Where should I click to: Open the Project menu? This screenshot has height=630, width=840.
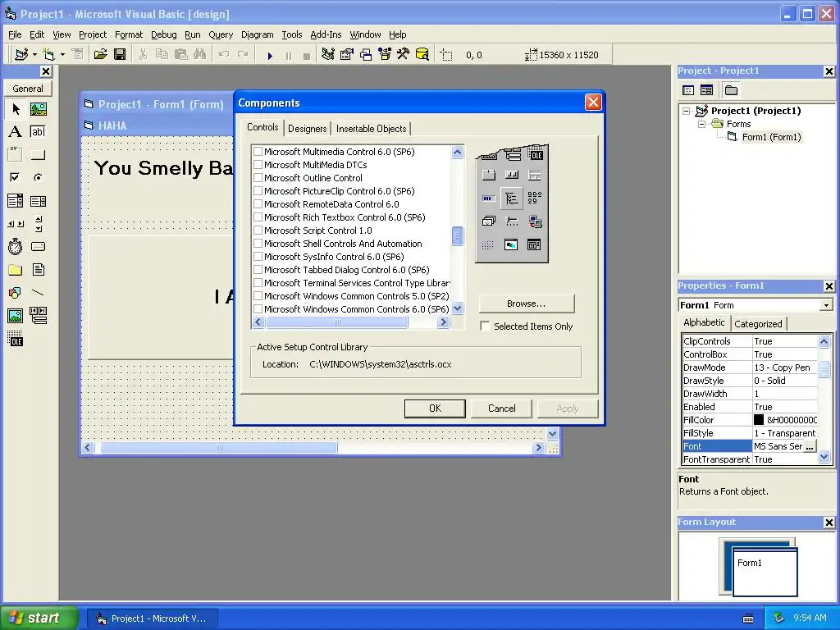[93, 34]
